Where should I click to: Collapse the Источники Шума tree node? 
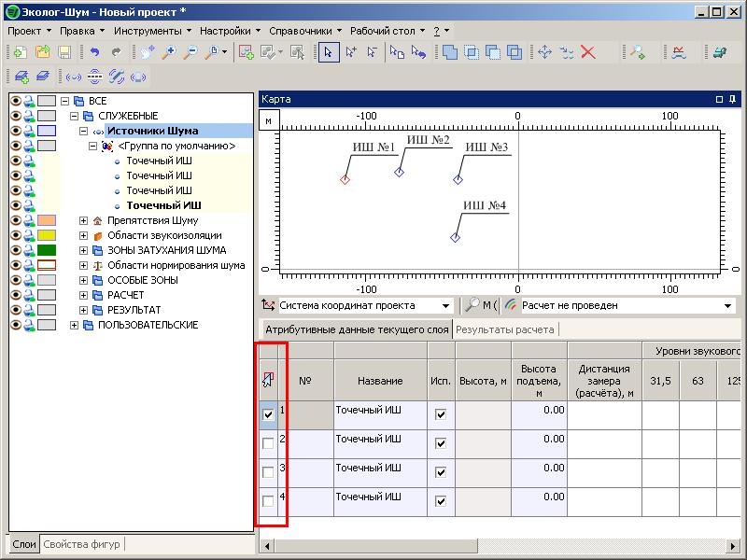(x=84, y=132)
